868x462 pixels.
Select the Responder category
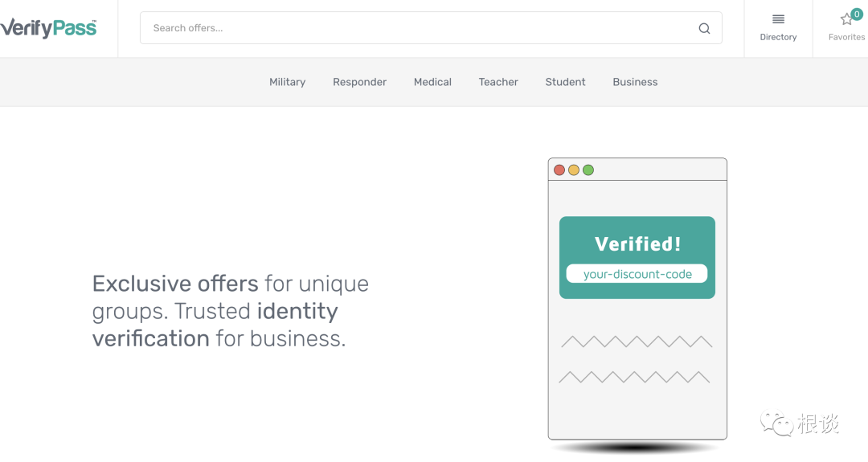[359, 82]
